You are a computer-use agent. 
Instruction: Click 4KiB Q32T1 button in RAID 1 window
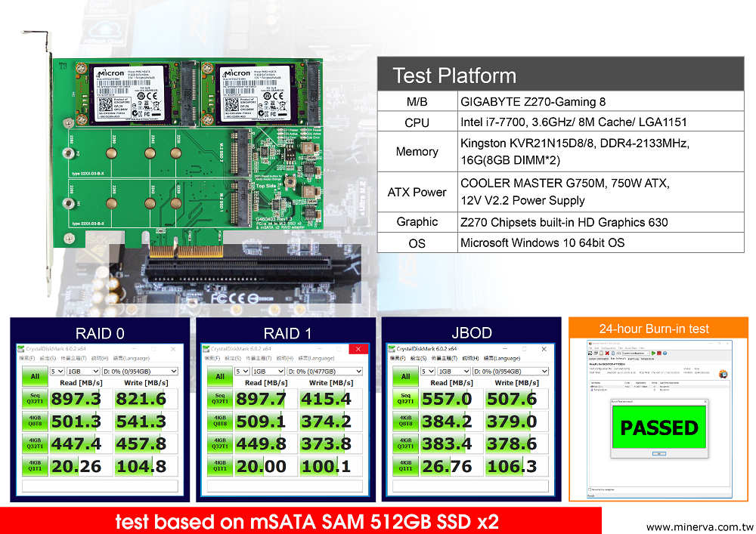[x=220, y=443]
